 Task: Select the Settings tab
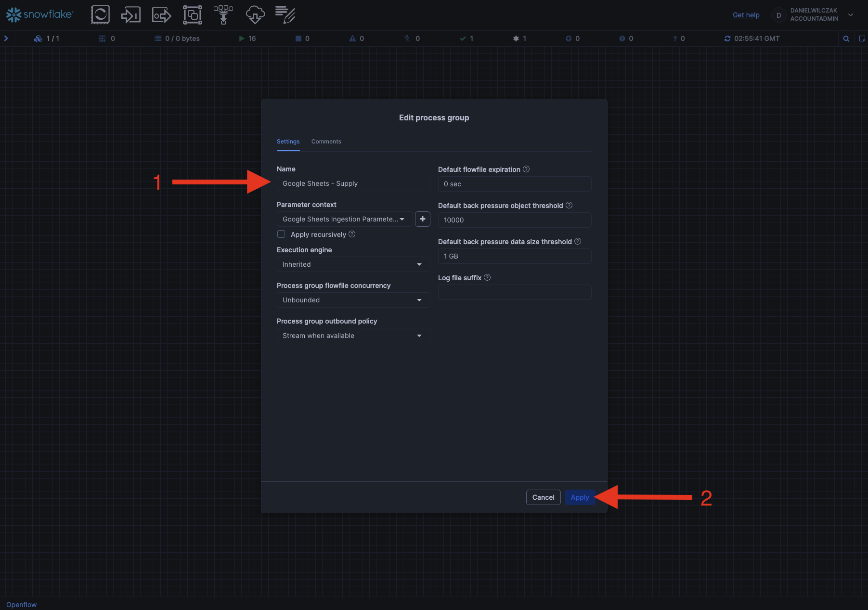click(288, 142)
